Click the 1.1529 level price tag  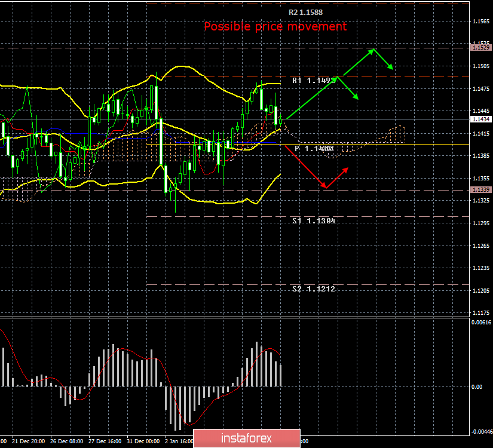coord(480,47)
